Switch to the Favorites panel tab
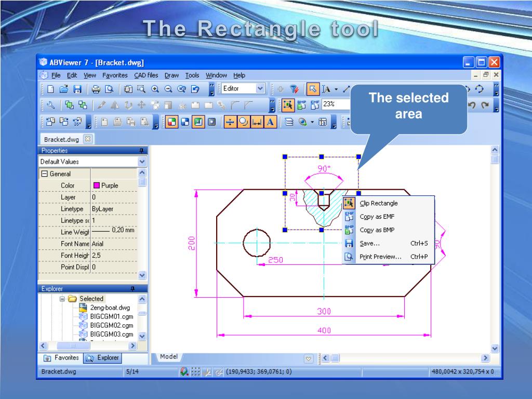 click(62, 358)
